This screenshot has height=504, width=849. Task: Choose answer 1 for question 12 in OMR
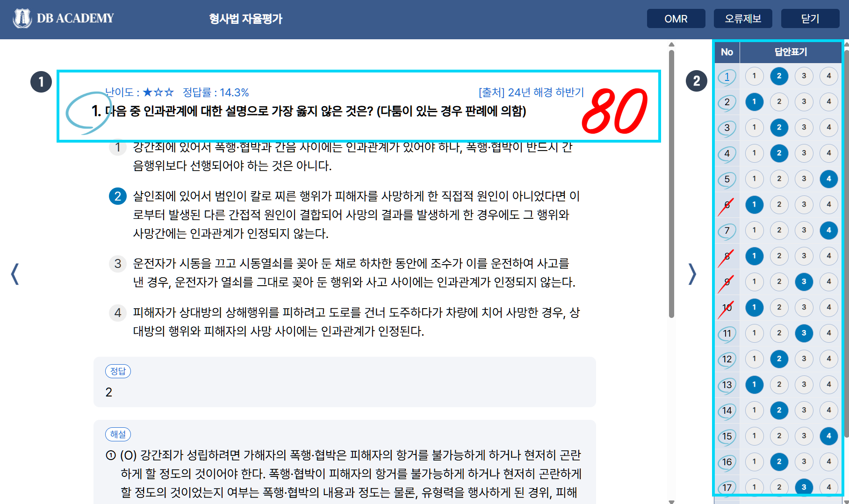754,359
